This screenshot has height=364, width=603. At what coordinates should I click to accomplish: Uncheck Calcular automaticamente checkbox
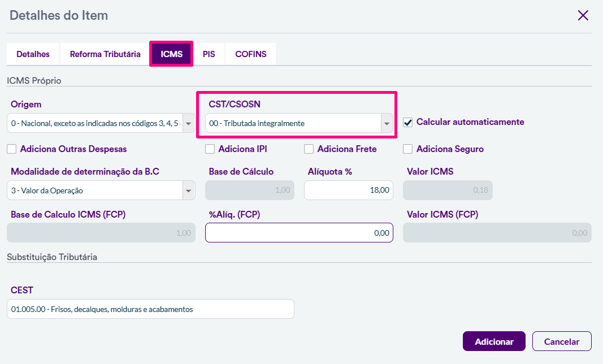point(407,122)
